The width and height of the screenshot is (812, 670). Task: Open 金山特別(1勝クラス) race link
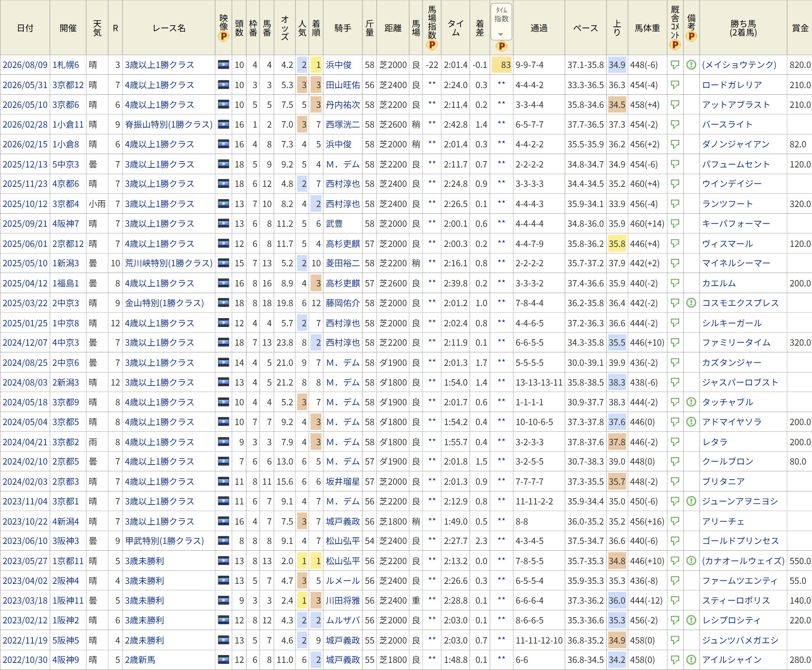pyautogui.click(x=164, y=303)
